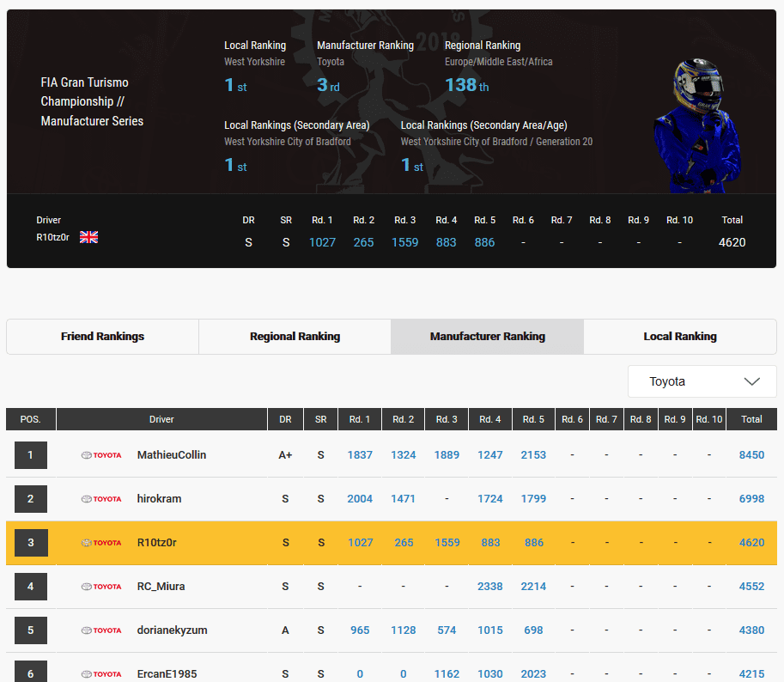Open driver MathieuCollin's profile
Viewport: 784px width, 682px height.
tap(172, 455)
